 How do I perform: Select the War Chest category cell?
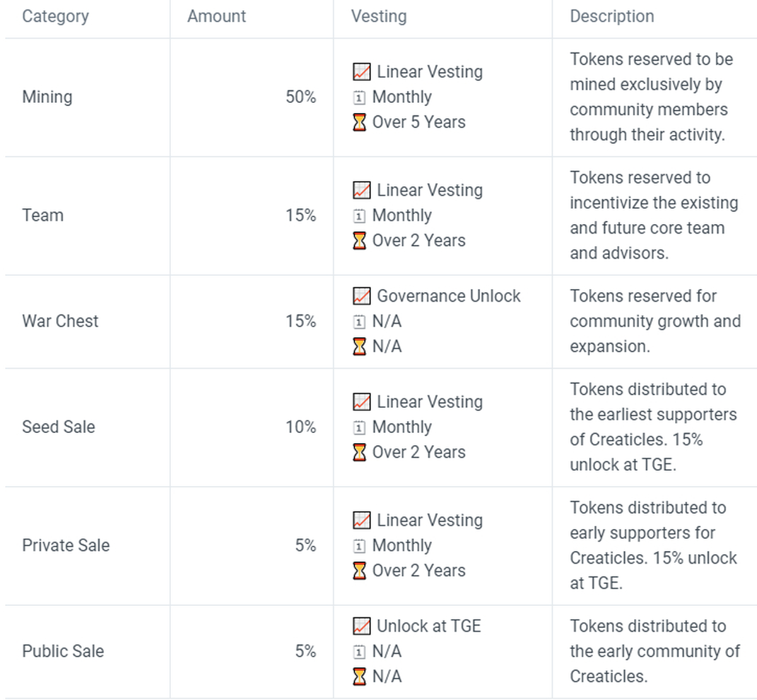[60, 321]
